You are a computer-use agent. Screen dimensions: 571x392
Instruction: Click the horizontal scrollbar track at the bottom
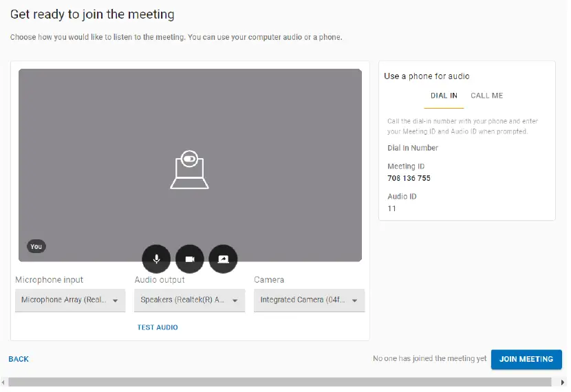click(282, 382)
